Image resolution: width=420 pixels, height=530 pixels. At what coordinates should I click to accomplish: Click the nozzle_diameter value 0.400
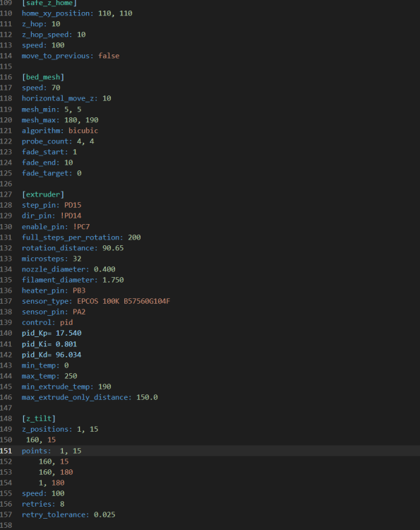click(x=104, y=269)
